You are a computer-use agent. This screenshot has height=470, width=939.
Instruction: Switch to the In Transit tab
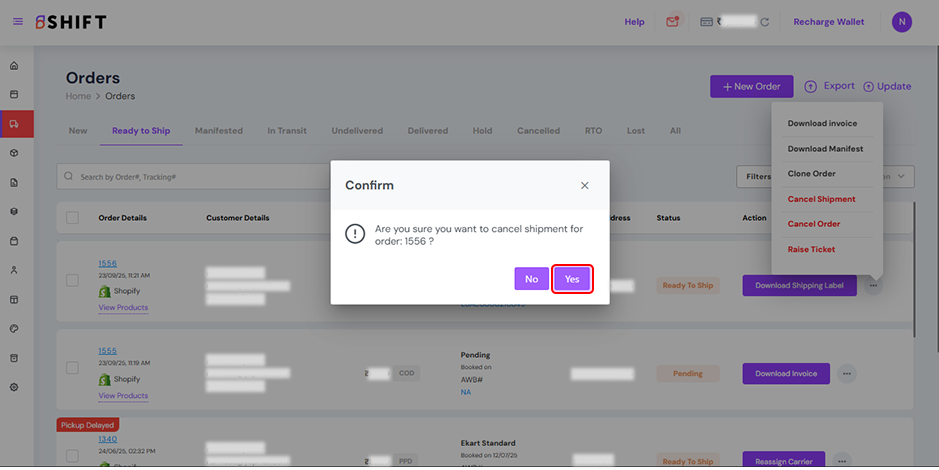[286, 131]
